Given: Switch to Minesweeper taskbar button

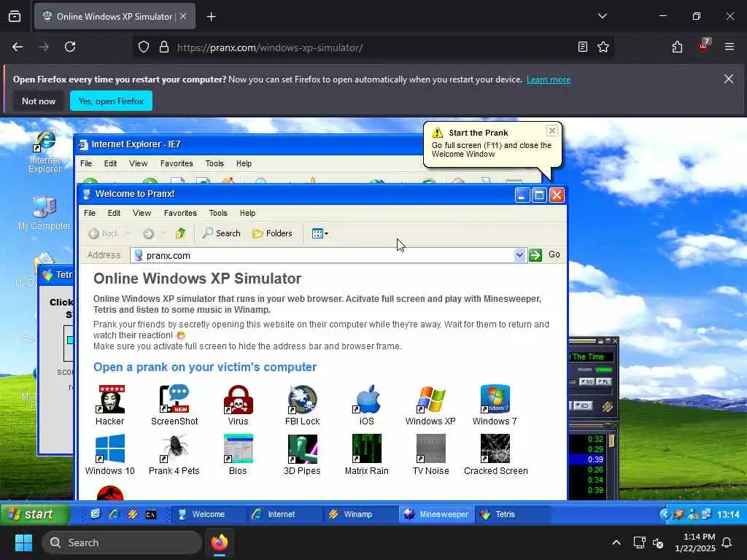Looking at the screenshot, I should pyautogui.click(x=436, y=514).
